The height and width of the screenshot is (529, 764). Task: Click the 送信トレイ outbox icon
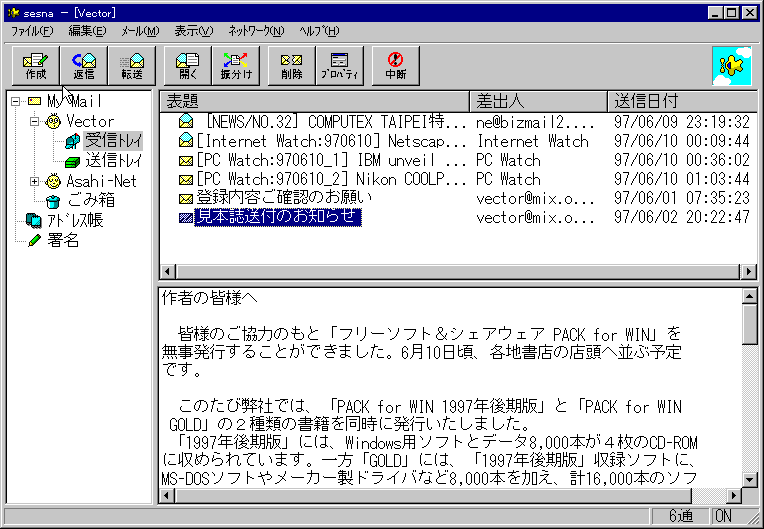(x=73, y=161)
